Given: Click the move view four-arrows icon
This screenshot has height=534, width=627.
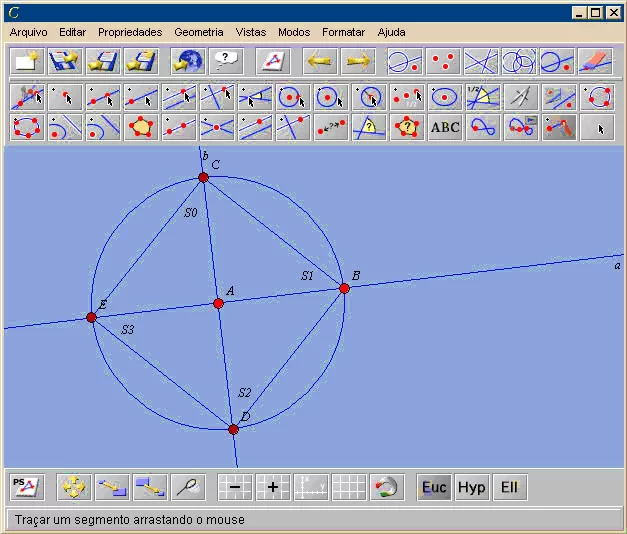Looking at the screenshot, I should 74,487.
